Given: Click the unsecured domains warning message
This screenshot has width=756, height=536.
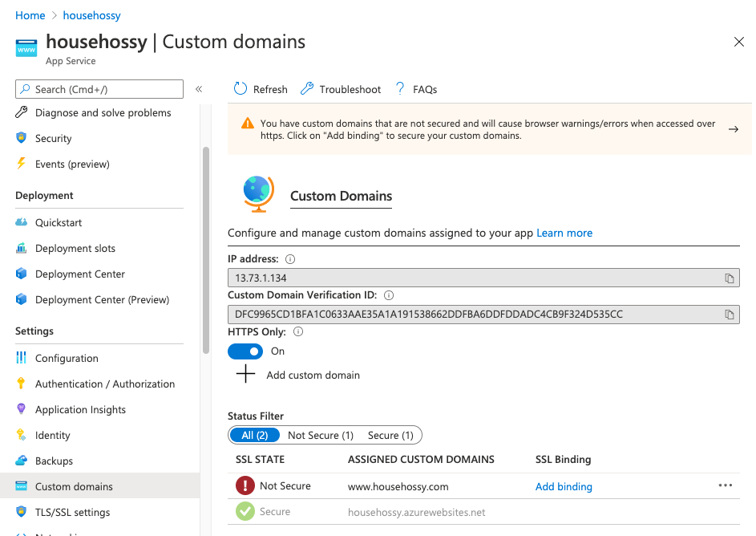Looking at the screenshot, I should pyautogui.click(x=487, y=129).
